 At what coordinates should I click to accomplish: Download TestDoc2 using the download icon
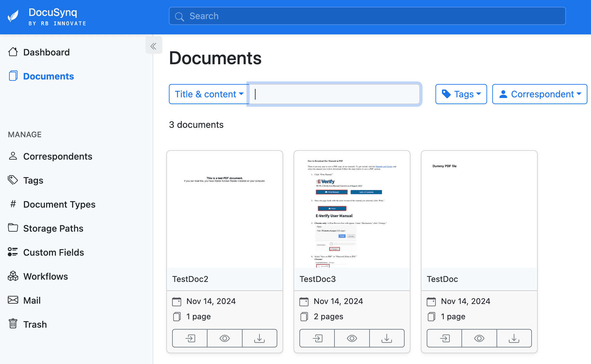259,338
